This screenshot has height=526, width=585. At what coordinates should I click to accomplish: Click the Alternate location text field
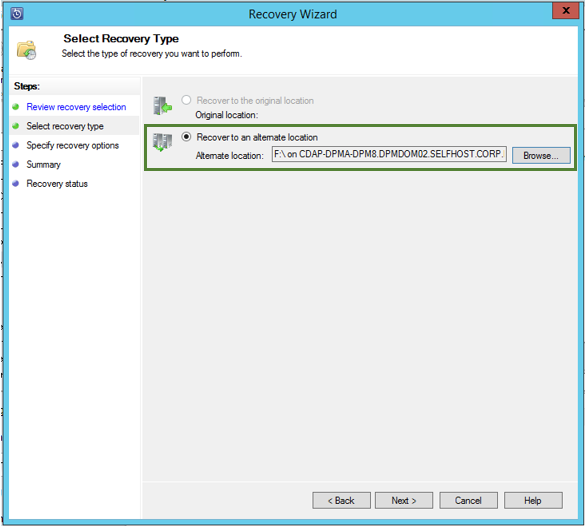389,154
